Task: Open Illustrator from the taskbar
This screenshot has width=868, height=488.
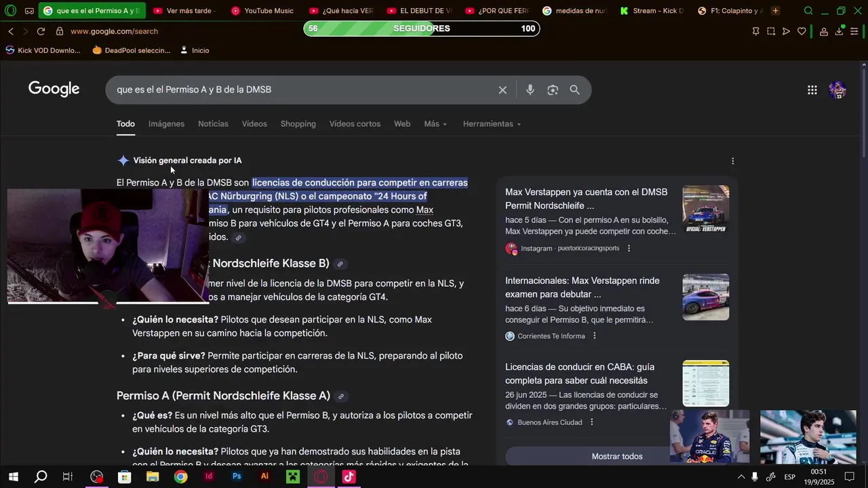Action: click(264, 477)
